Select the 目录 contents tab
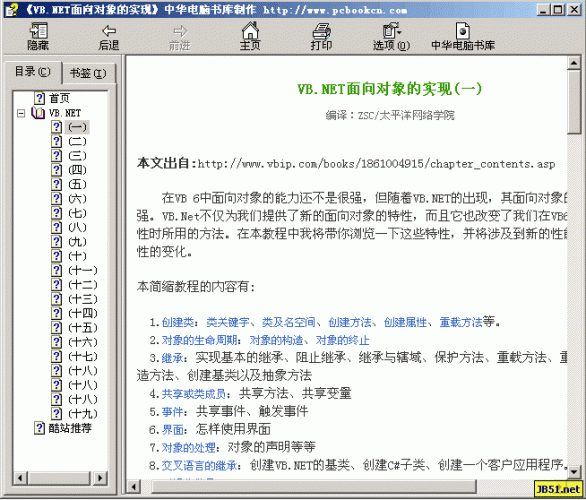The width and height of the screenshot is (586, 500). pyautogui.click(x=33, y=72)
